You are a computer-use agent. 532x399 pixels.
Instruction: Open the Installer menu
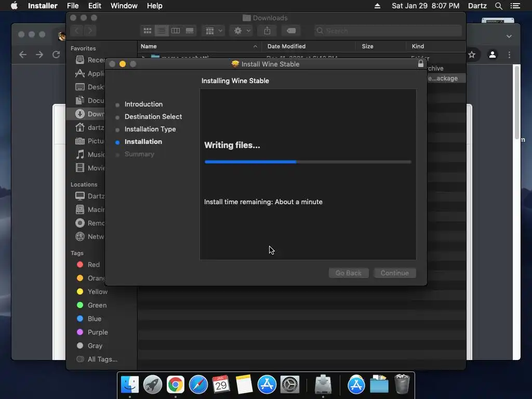tap(43, 6)
